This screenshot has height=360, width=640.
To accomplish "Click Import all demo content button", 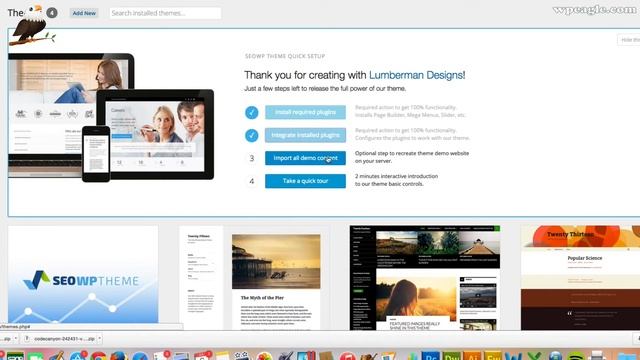I will [305, 158].
